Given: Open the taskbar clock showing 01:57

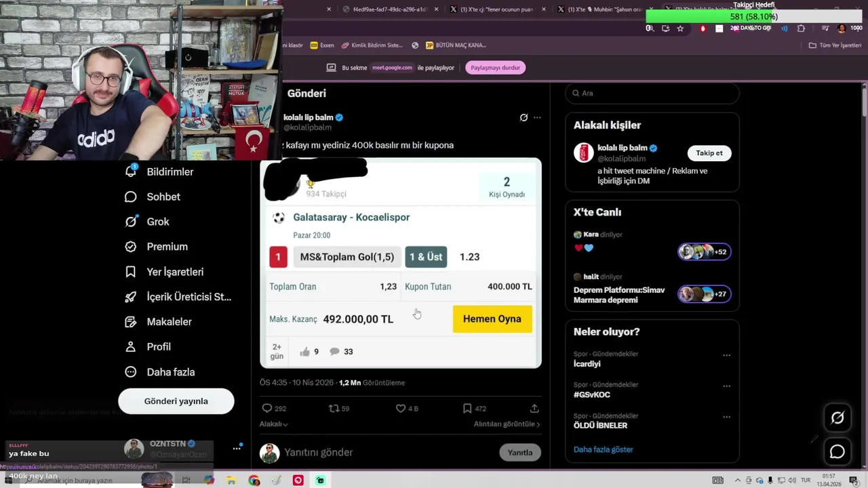Looking at the screenshot, I should [829, 481].
